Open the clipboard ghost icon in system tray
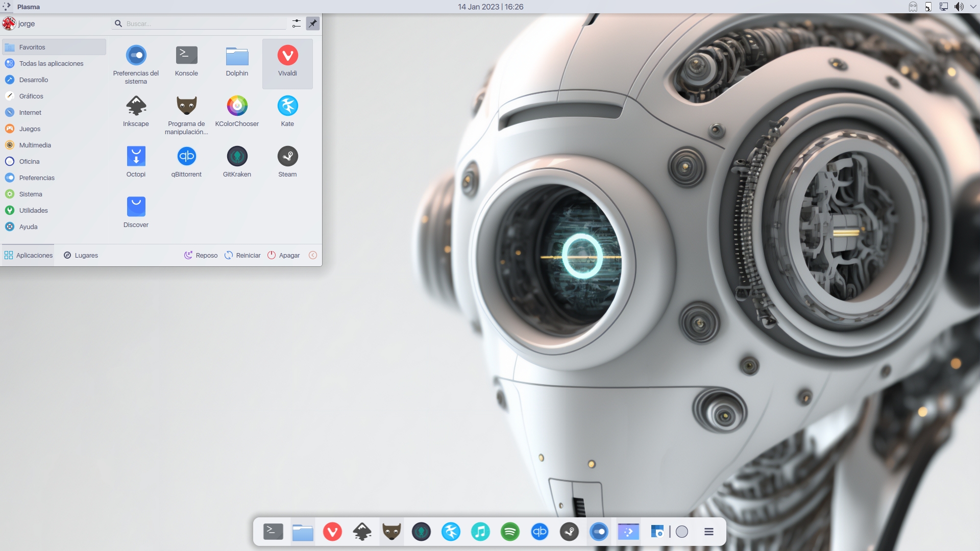The image size is (980, 551). coord(912,7)
